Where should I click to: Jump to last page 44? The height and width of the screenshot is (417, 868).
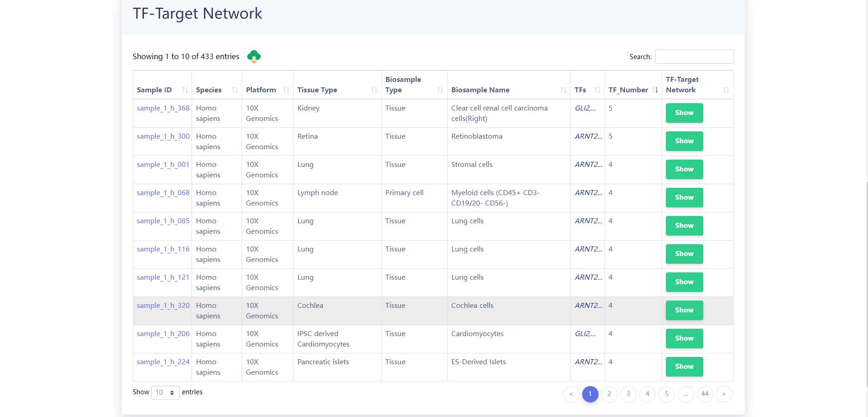(705, 394)
